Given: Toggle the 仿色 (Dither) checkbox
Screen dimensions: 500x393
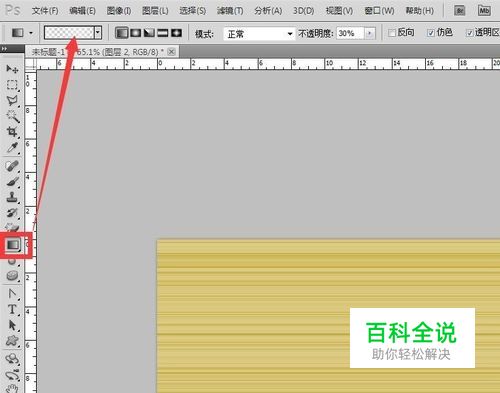Looking at the screenshot, I should [x=431, y=33].
